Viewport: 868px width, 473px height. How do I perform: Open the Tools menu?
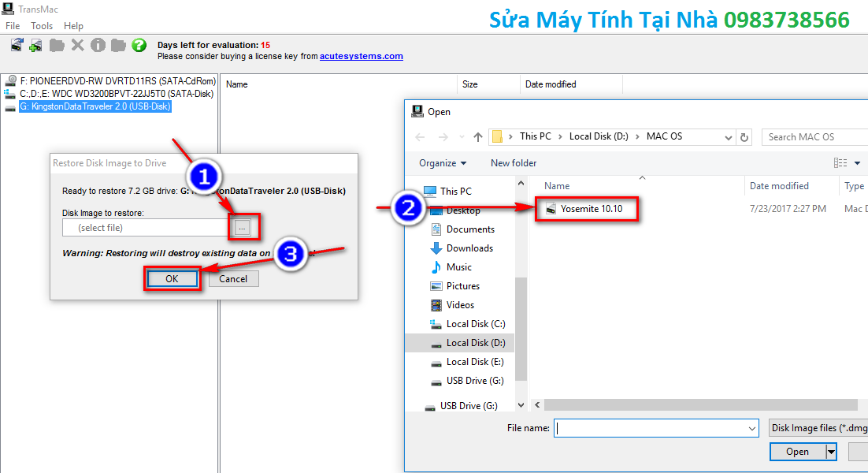pyautogui.click(x=42, y=26)
